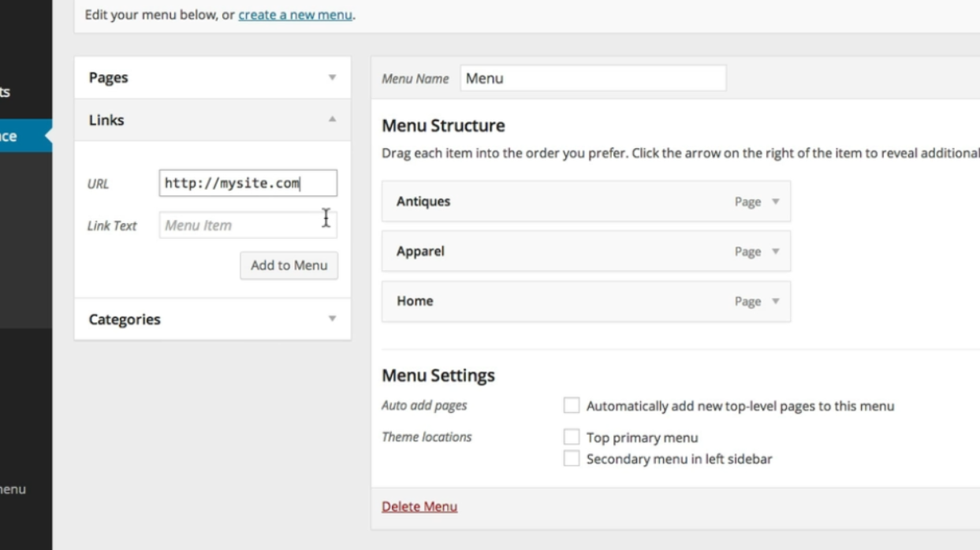The height and width of the screenshot is (550, 980).
Task: Focus the Link Text field
Action: (x=248, y=225)
